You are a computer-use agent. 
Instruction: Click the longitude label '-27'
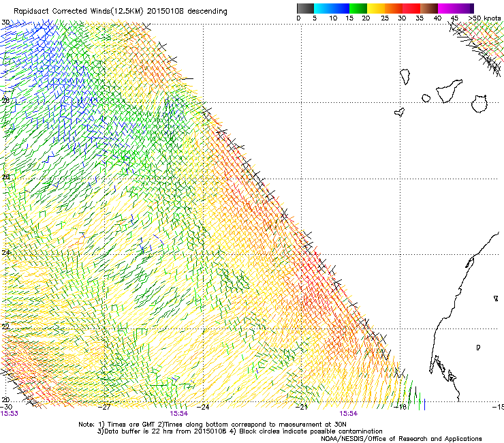(104, 407)
